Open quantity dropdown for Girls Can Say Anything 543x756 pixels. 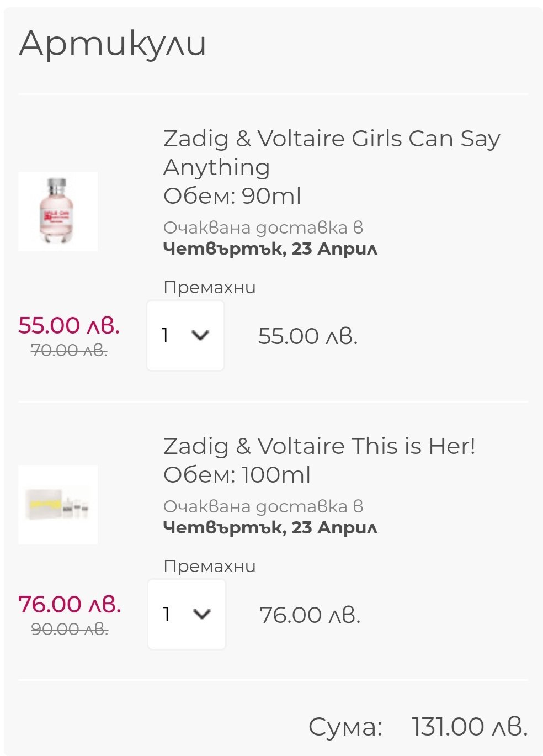[185, 335]
